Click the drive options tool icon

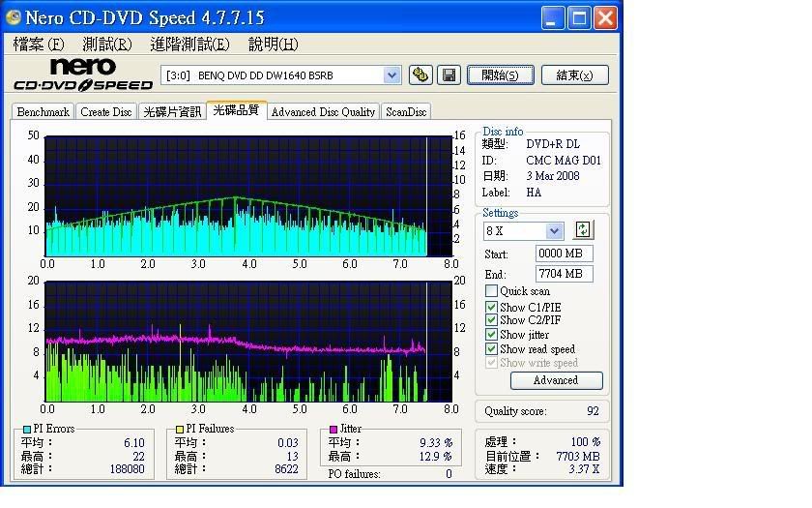[420, 75]
